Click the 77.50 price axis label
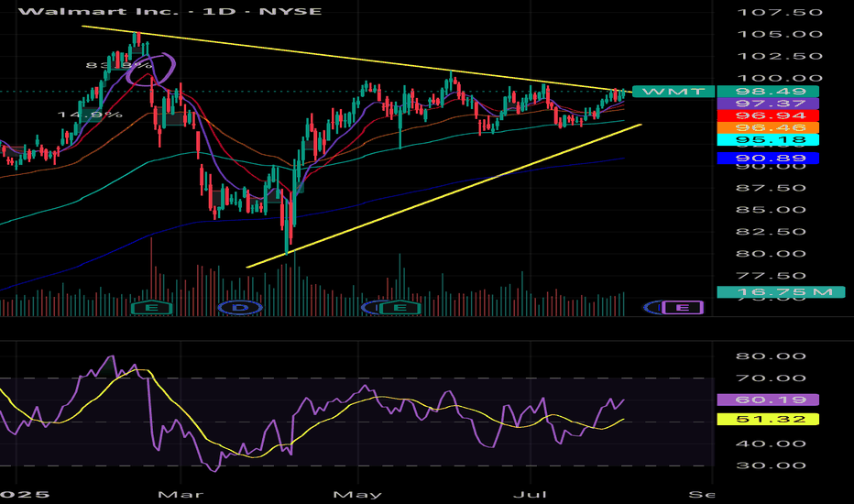 coord(771,276)
